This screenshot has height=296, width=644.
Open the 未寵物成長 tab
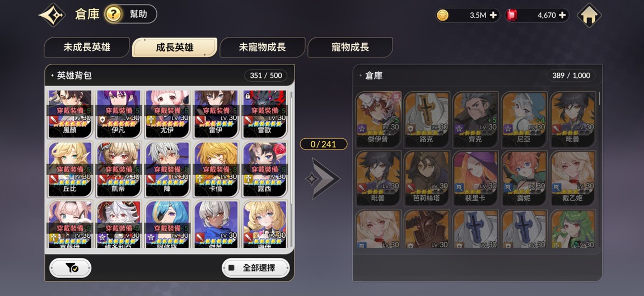coord(262,47)
